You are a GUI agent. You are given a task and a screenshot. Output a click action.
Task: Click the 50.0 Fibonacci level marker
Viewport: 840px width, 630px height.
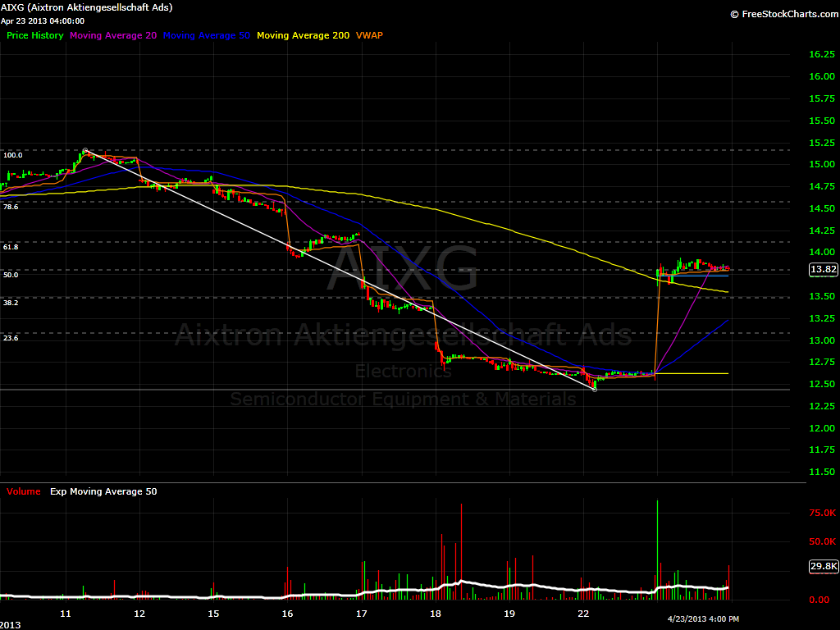tap(10, 275)
